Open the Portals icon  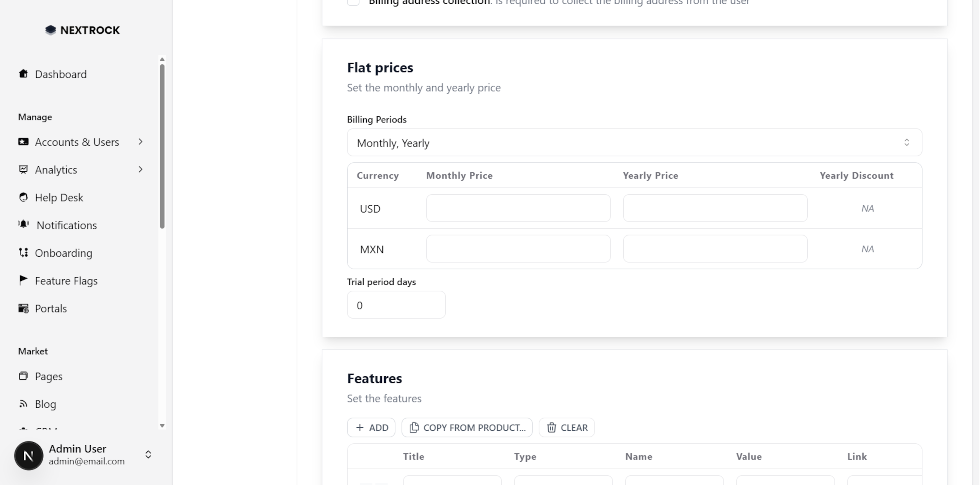click(x=23, y=308)
